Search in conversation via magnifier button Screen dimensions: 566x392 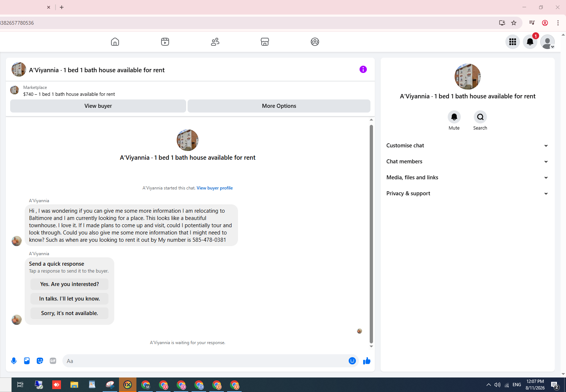coord(480,117)
